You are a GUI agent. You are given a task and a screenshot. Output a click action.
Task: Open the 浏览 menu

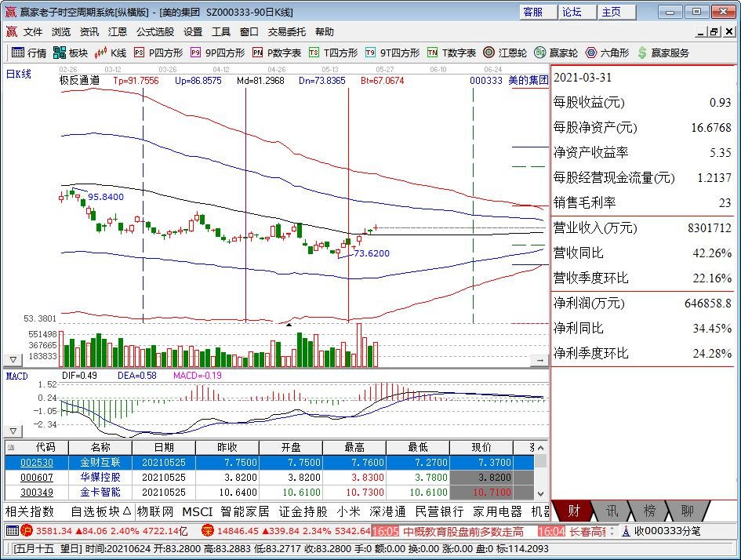pyautogui.click(x=61, y=31)
